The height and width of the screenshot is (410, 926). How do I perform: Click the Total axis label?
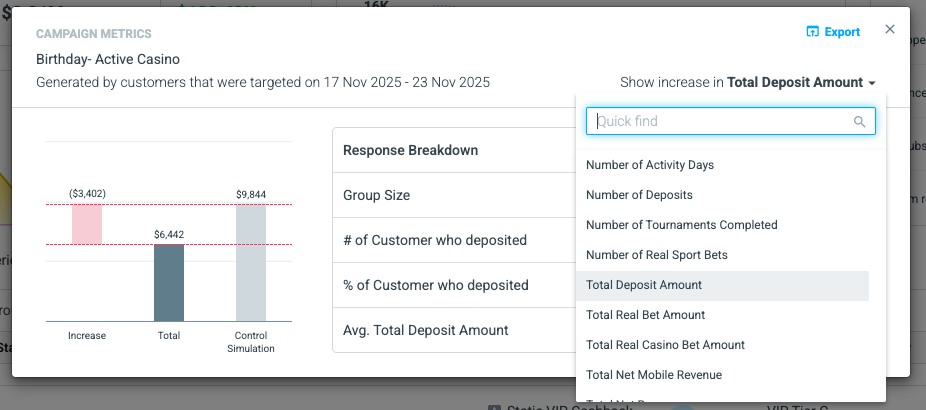coord(169,336)
